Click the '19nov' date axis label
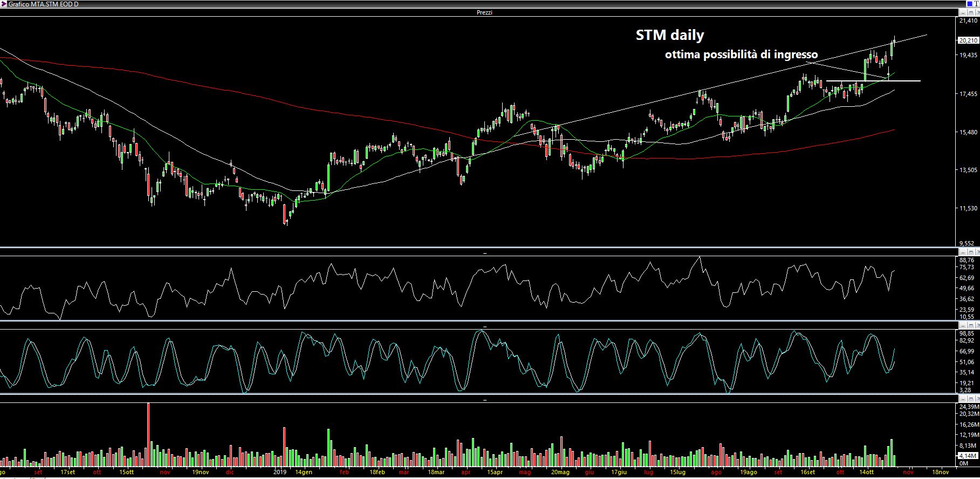Image resolution: width=980 pixels, height=479 pixels. tap(200, 472)
